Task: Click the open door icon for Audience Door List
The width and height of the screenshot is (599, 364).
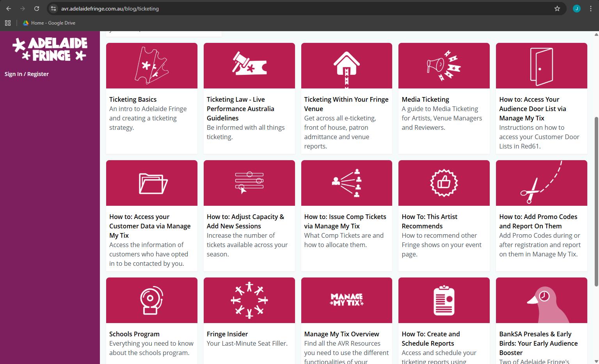Action: [x=541, y=66]
